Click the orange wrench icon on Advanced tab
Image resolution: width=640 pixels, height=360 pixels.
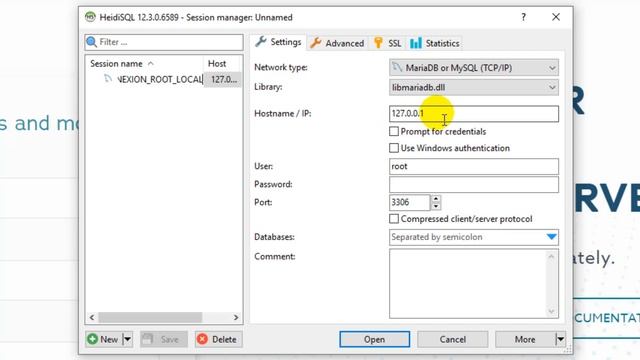pos(316,43)
